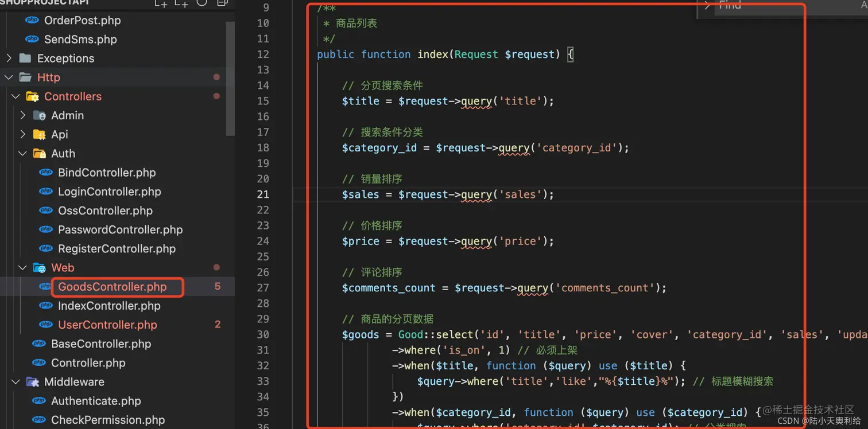Open LoginController.php in the explorer
The image size is (868, 429).
[109, 192]
